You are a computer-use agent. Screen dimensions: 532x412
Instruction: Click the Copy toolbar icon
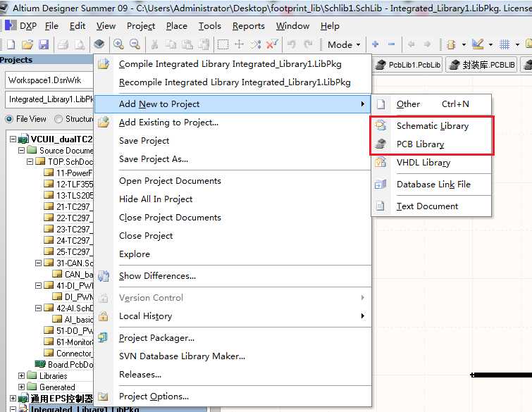171,44
